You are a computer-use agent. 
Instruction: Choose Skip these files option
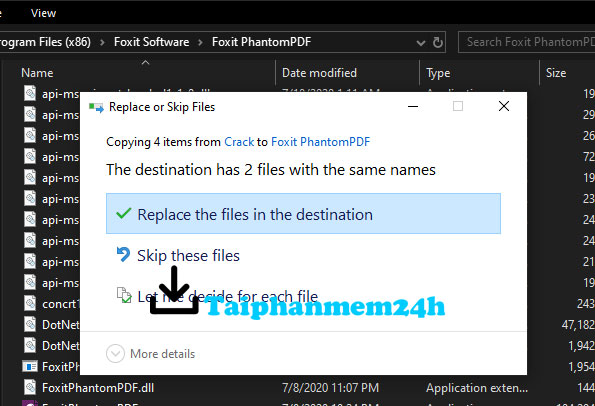(188, 255)
